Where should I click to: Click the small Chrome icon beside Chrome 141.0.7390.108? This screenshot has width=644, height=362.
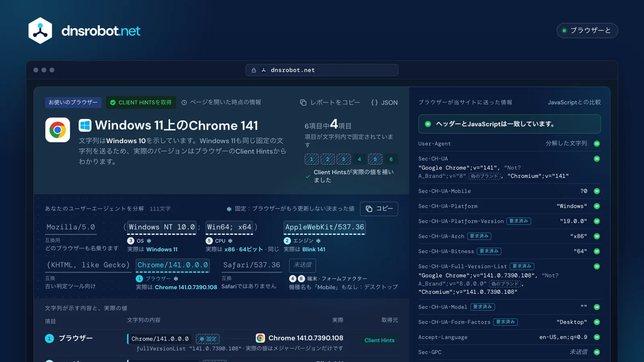tap(260, 338)
